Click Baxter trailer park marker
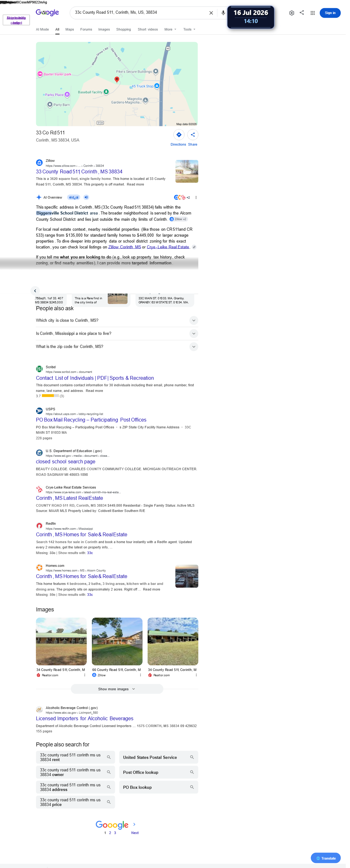350x868 pixels. tap(40, 74)
